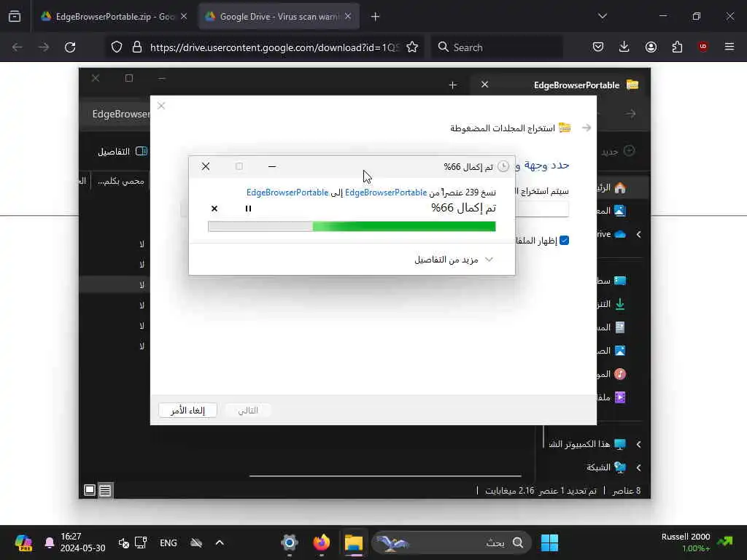This screenshot has width=747, height=560.
Task: Focus the Firefox Search box
Action: coord(497,47)
